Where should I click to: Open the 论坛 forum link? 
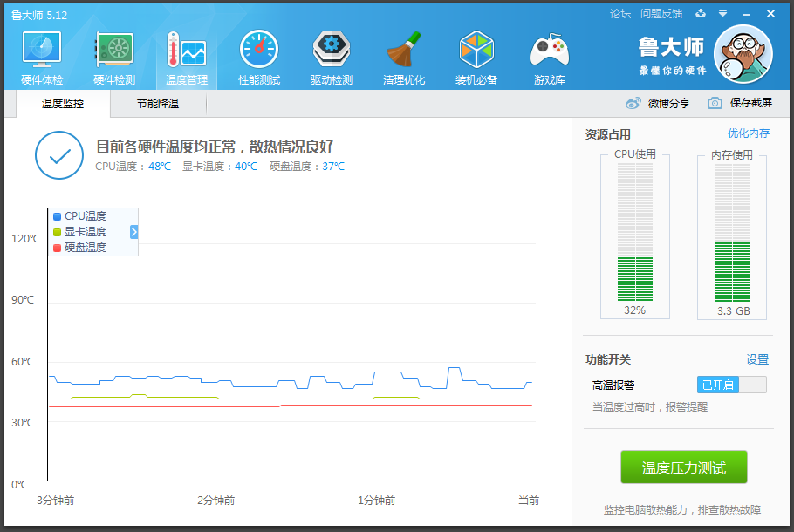click(x=620, y=14)
